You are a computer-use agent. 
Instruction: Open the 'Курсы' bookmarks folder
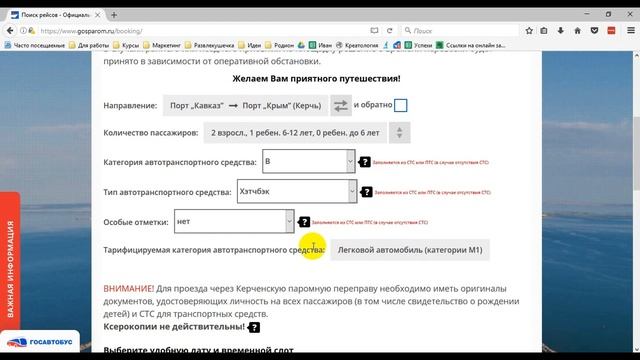(x=126, y=45)
